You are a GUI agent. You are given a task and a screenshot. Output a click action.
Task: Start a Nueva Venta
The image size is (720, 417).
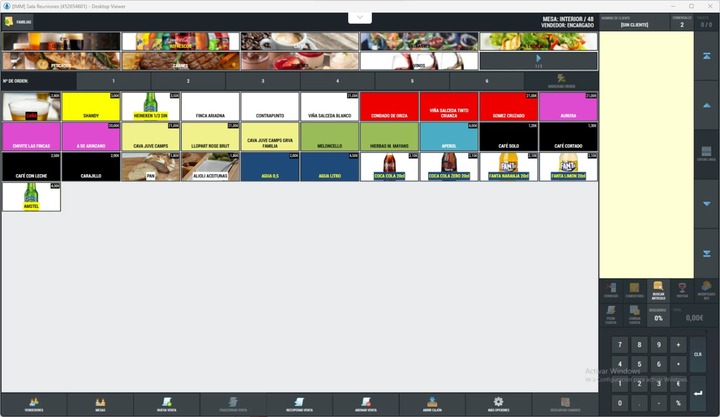(165, 404)
